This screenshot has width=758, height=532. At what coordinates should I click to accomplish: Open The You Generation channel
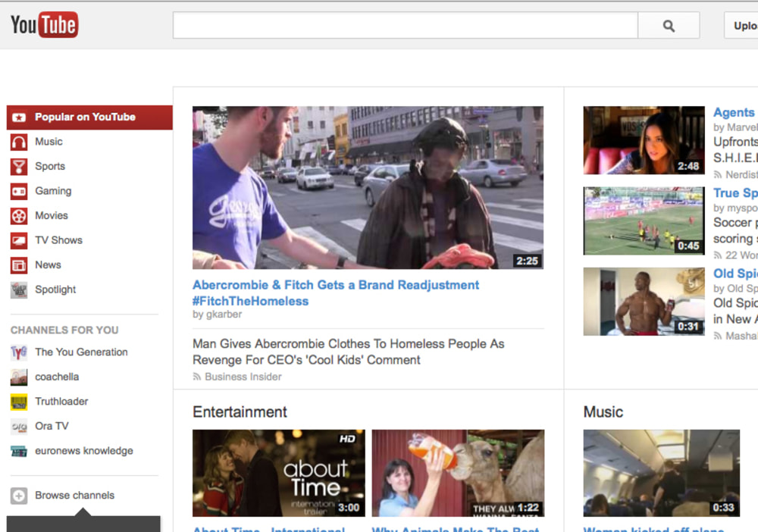81,352
